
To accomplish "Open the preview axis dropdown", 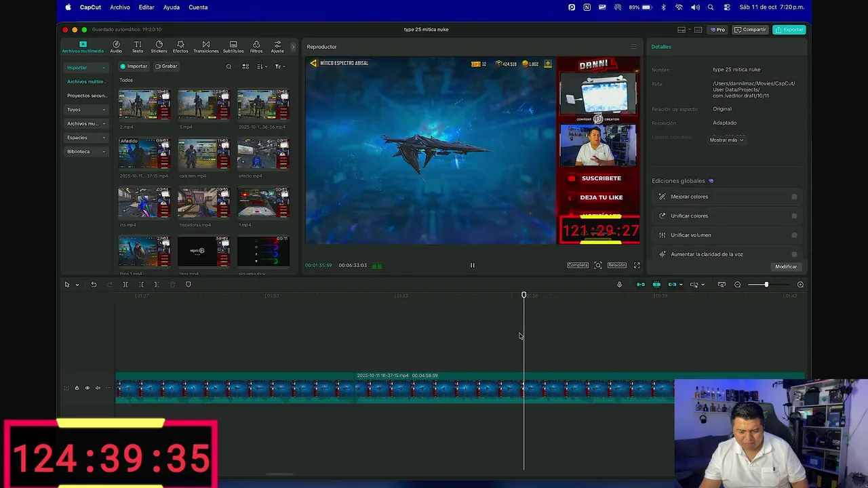I will coord(703,285).
